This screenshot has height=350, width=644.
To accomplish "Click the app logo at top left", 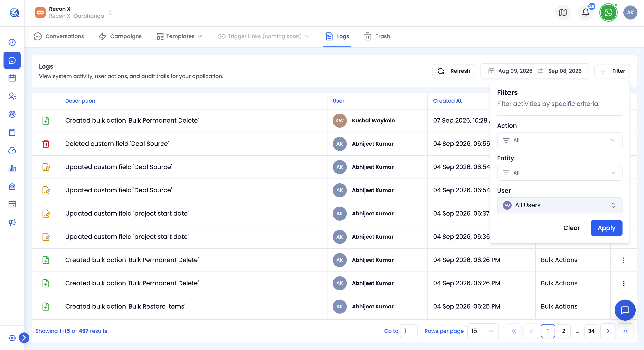I will click(14, 12).
